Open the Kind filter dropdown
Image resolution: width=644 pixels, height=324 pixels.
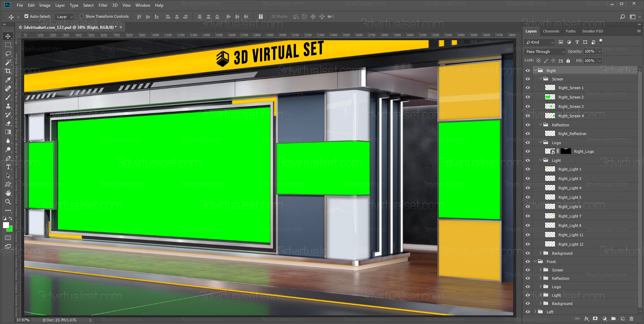click(x=540, y=42)
